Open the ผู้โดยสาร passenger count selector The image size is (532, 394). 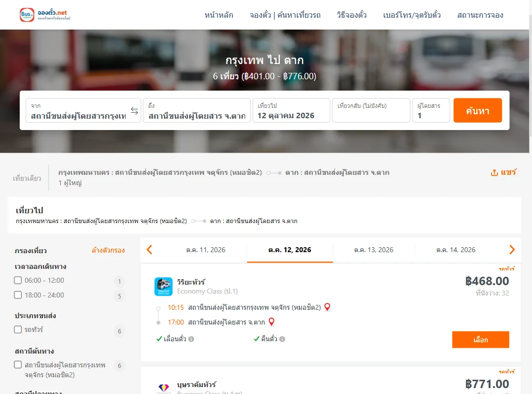tap(431, 110)
